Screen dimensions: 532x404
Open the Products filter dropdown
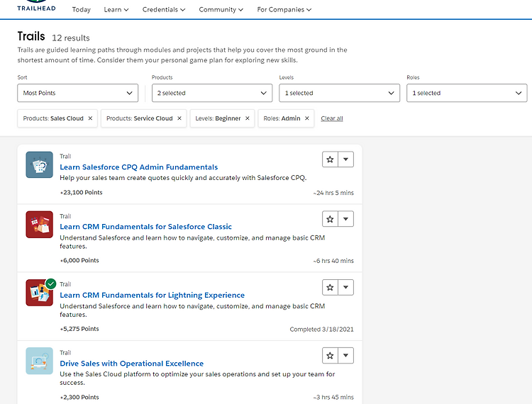point(212,93)
